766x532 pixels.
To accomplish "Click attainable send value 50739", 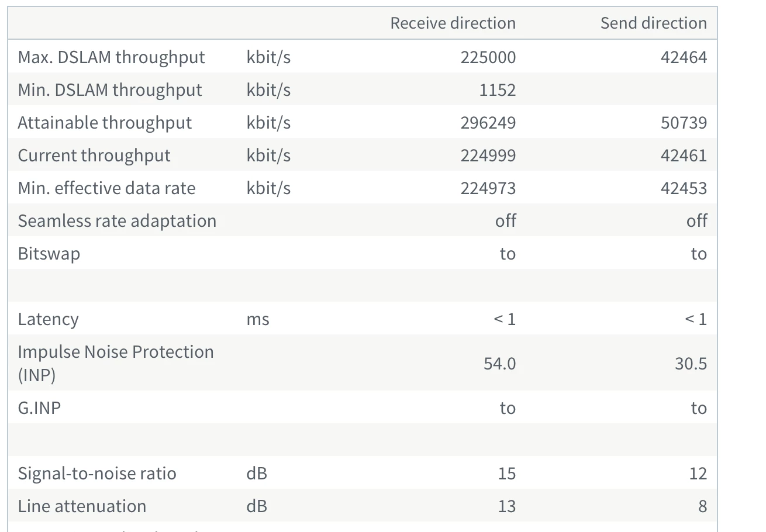I will tap(683, 123).
